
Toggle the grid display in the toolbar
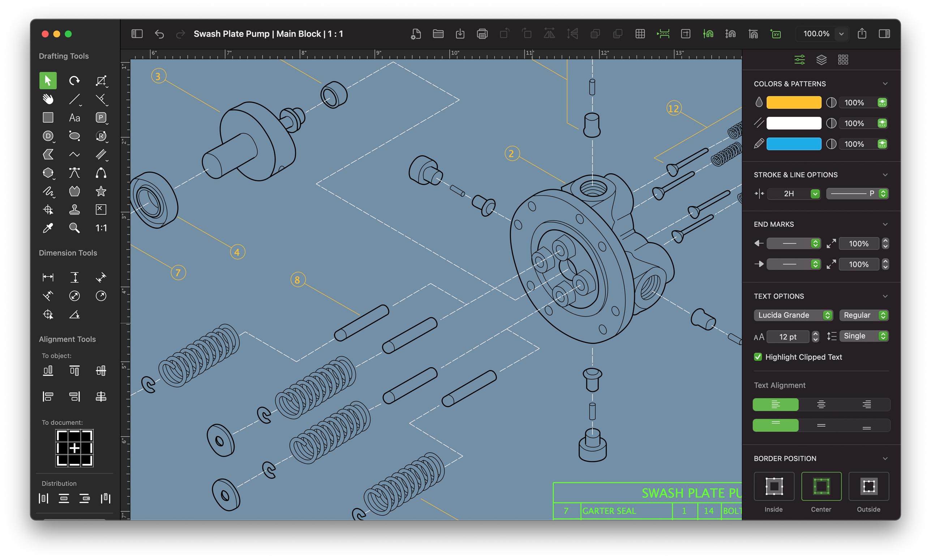tap(640, 34)
